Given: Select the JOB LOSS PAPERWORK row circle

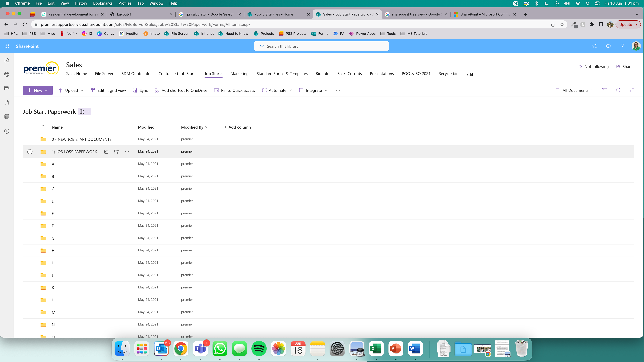Looking at the screenshot, I should click(x=30, y=151).
